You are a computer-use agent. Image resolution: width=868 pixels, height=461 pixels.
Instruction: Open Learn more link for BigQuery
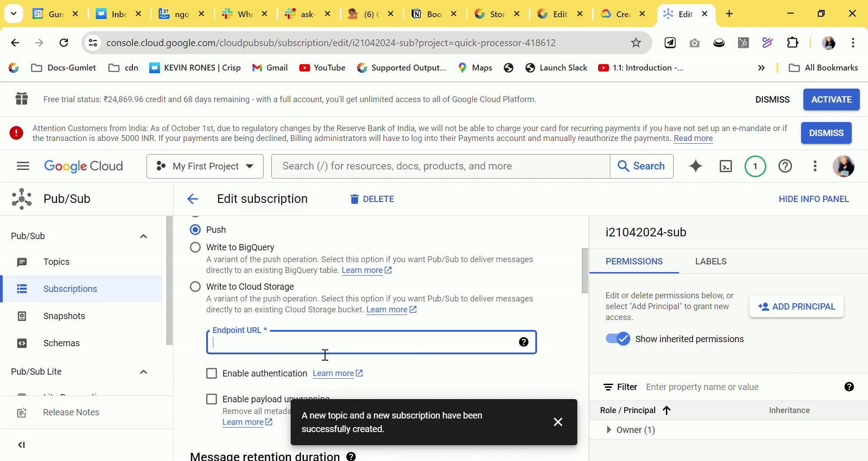pos(367,270)
